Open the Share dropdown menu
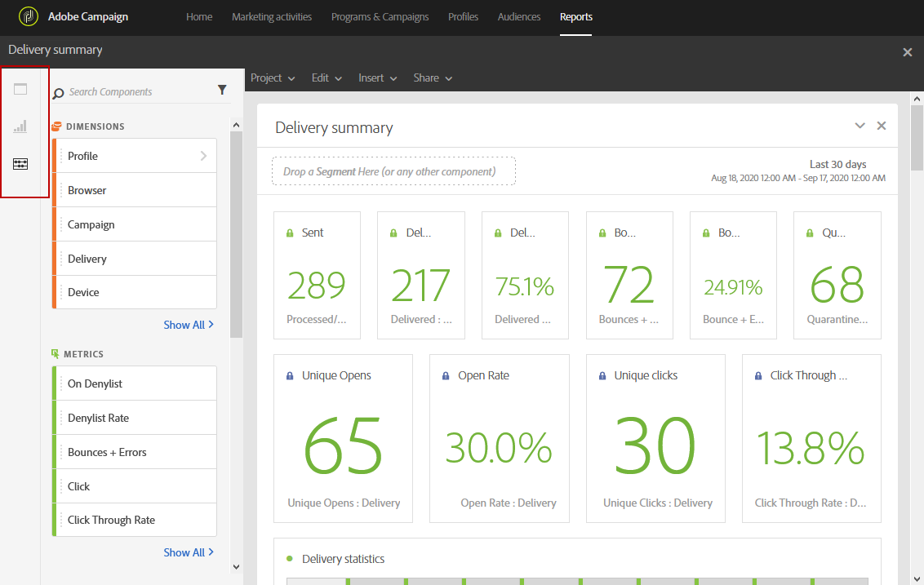 coord(432,78)
